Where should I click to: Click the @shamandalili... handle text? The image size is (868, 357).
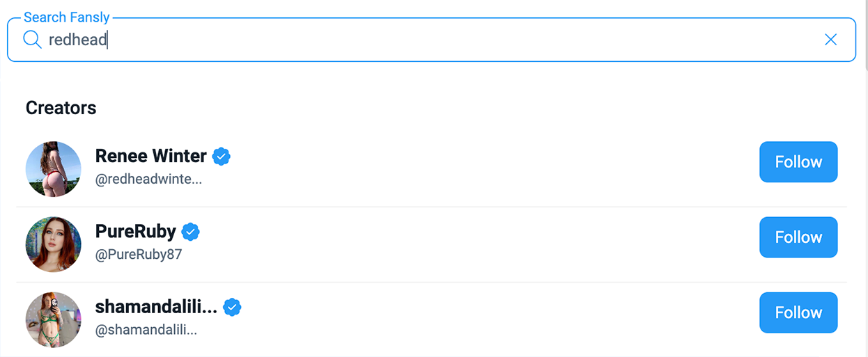coord(146,330)
